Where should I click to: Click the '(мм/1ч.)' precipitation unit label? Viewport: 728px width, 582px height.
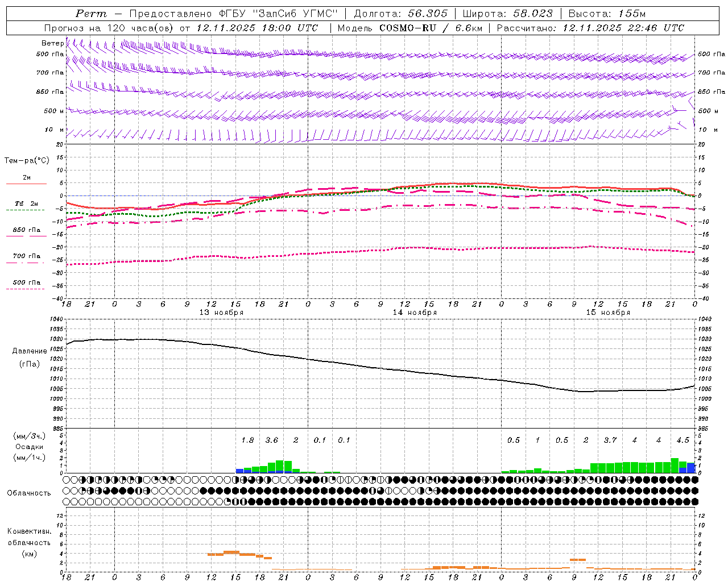(x=30, y=458)
